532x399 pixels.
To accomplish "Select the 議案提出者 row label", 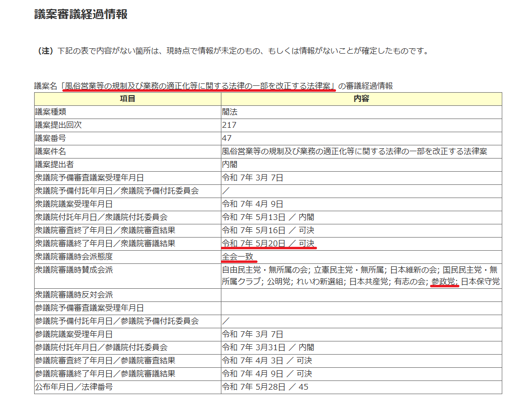I will [54, 165].
